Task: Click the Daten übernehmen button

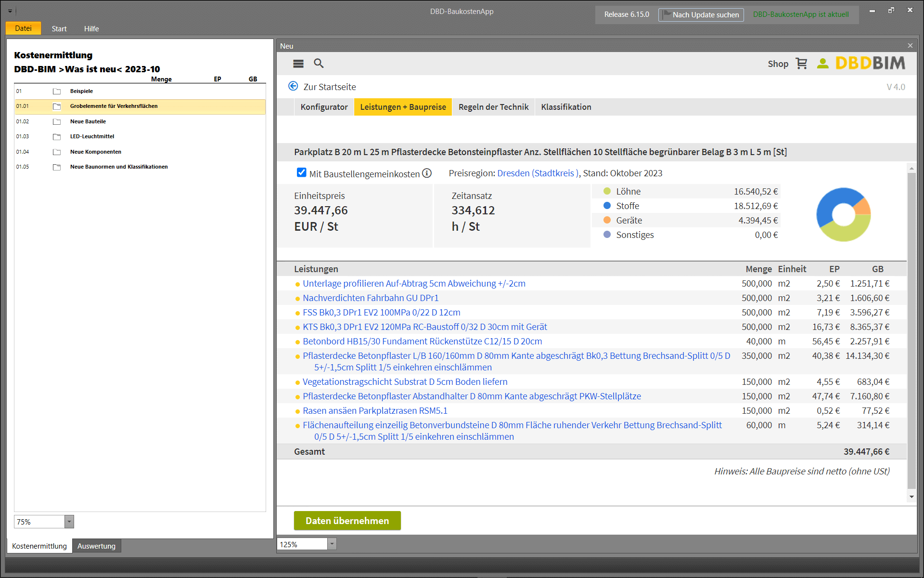Action: 347,521
